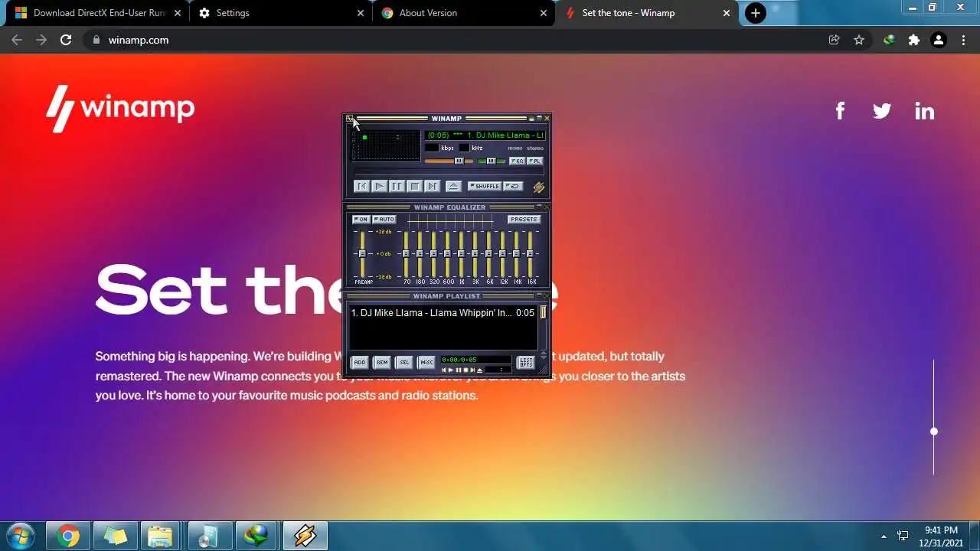980x551 pixels.
Task: Click the 16K equalizer band slider
Action: 530,254
